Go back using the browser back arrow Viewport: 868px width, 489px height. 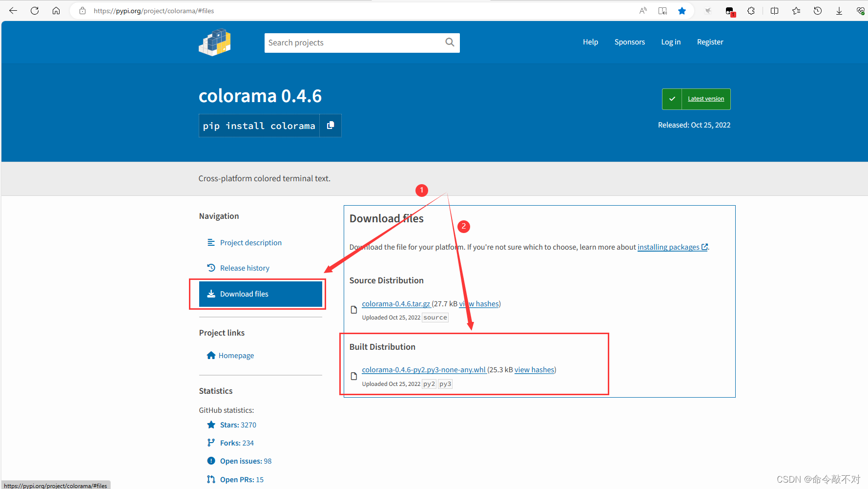pos(13,11)
